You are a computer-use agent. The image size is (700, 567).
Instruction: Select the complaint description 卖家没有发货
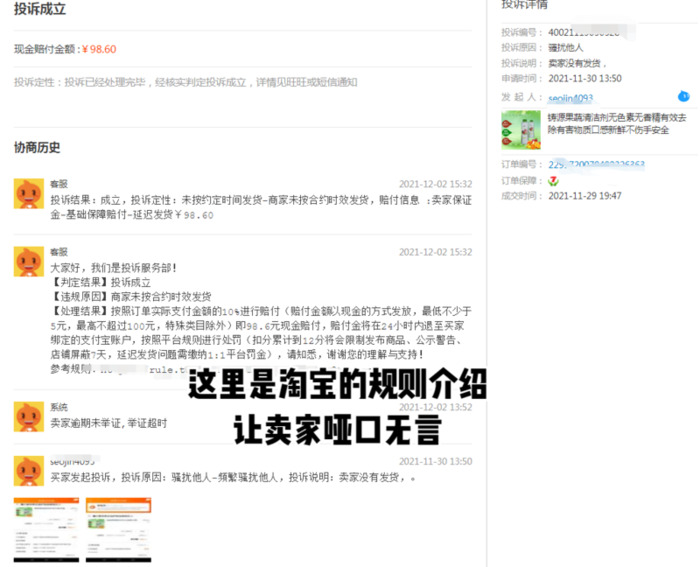pos(575,63)
